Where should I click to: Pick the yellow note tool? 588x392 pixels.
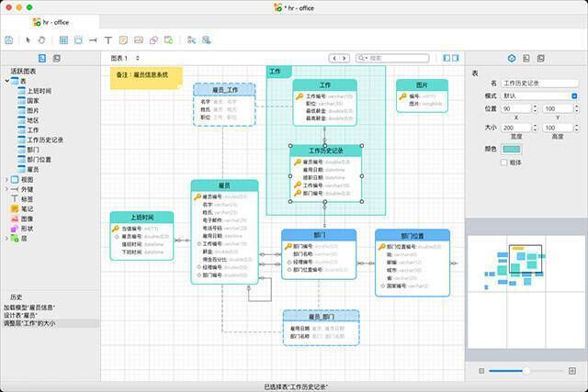tap(123, 40)
